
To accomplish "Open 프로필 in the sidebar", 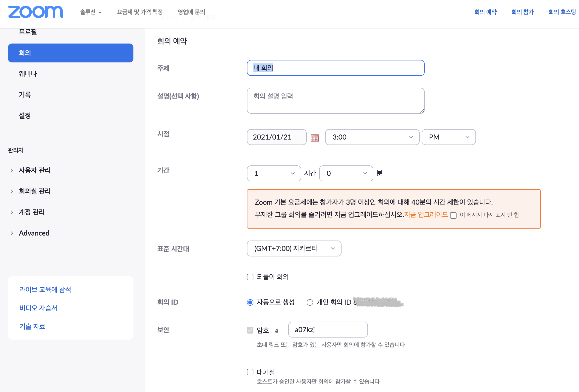I will pos(28,32).
